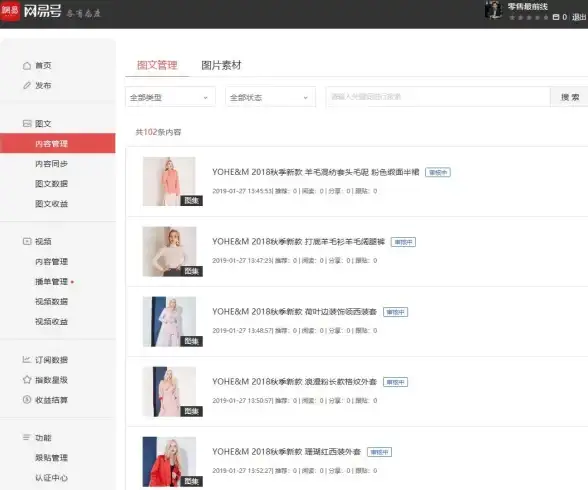Click the keyword search input field
The height and width of the screenshot is (490, 588).
(x=438, y=97)
